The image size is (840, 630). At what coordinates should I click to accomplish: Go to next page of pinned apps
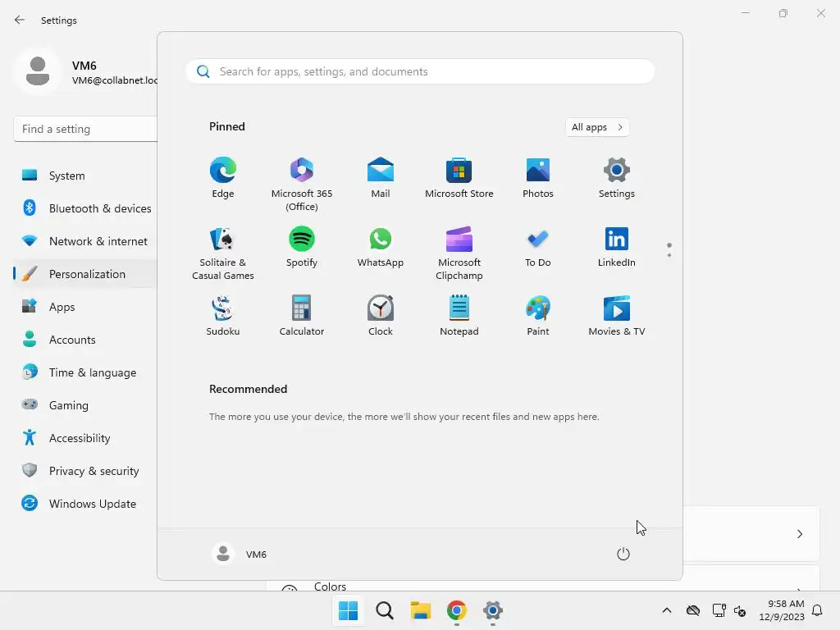point(669,255)
